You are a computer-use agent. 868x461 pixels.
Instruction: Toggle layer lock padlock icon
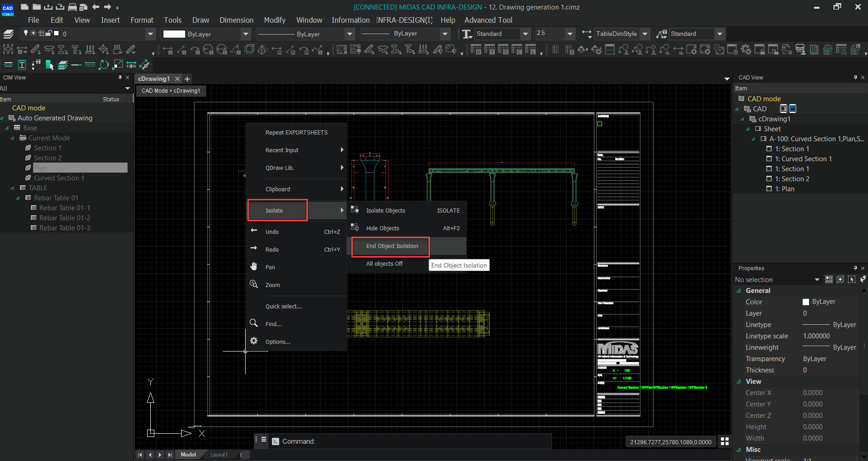point(49,33)
